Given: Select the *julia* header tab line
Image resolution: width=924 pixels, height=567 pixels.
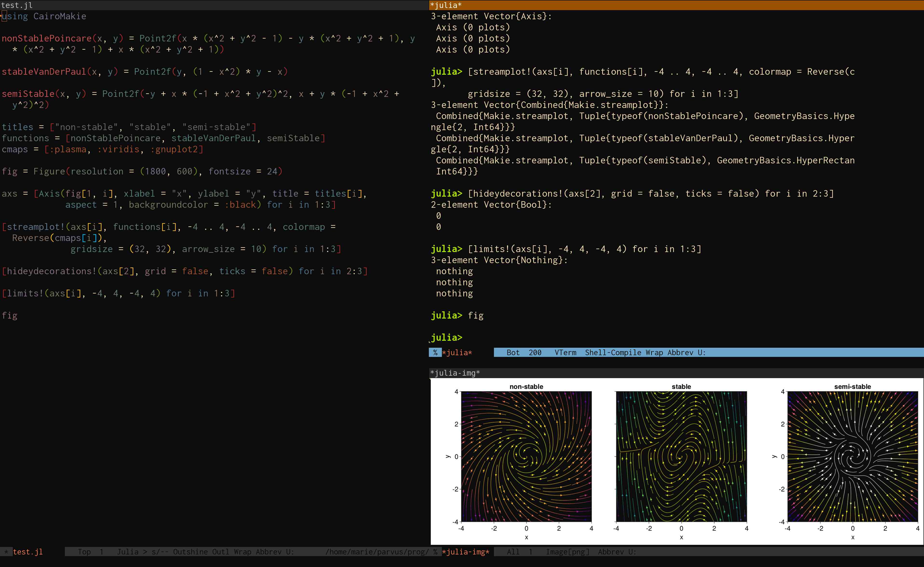Looking at the screenshot, I should [x=446, y=5].
